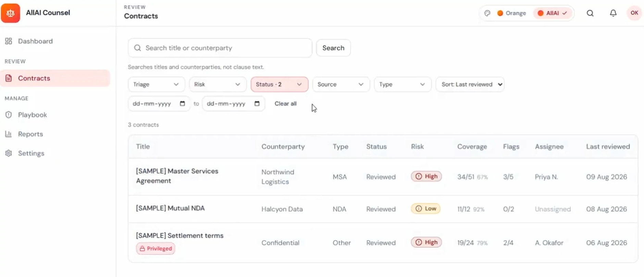Click Northwind Logistics counterparty cell
This screenshot has height=277, width=644.
point(278,177)
